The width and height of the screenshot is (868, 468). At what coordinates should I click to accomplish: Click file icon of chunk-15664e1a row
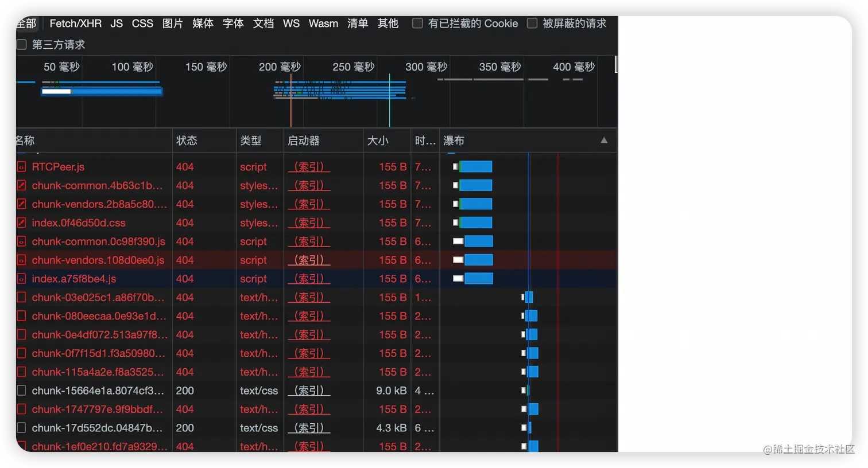pyautogui.click(x=21, y=391)
